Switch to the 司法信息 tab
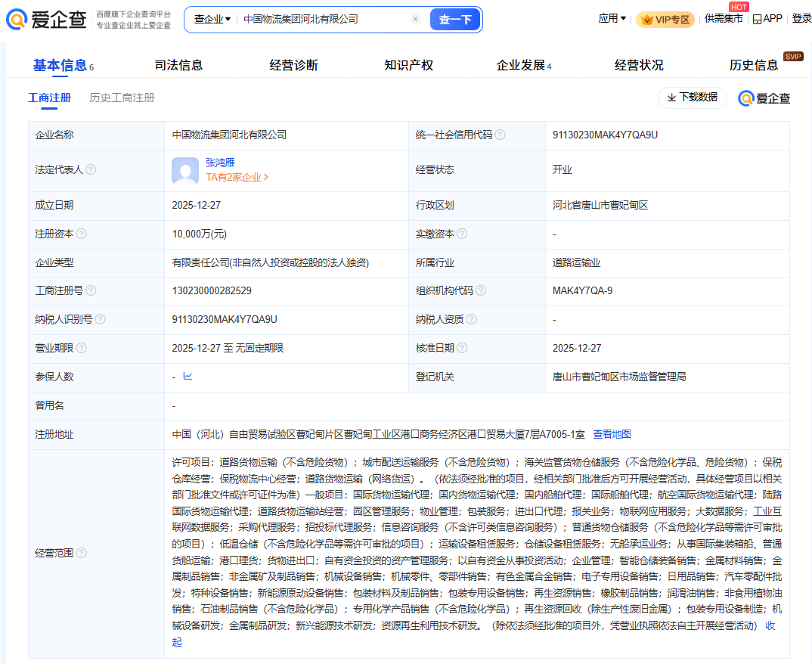This screenshot has width=812, height=664. tap(178, 65)
